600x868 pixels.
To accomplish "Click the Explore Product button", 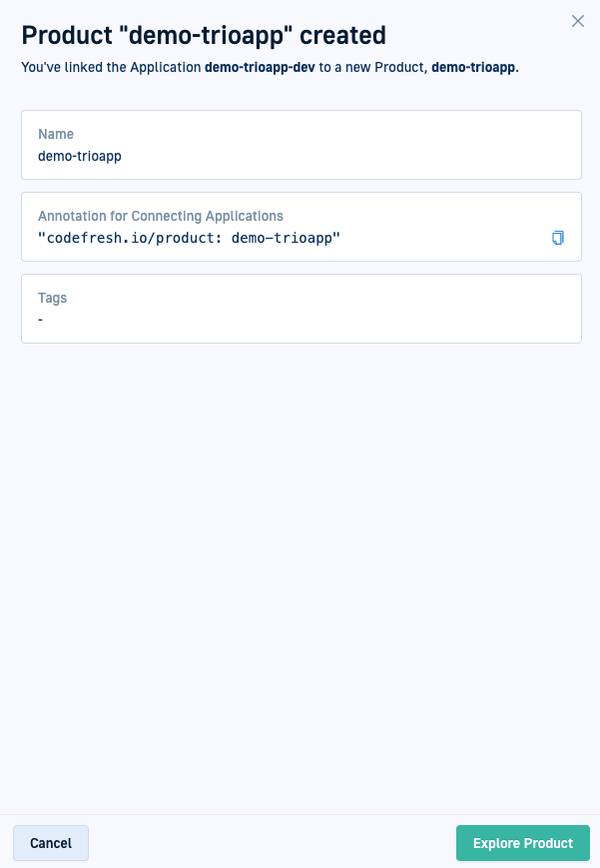I will tap(522, 843).
